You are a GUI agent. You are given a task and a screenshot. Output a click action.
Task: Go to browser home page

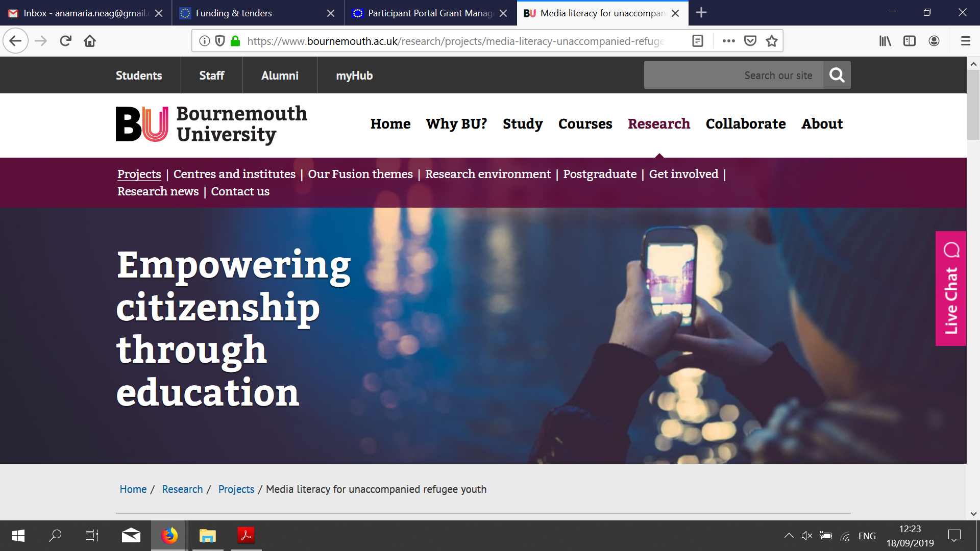[x=90, y=41]
